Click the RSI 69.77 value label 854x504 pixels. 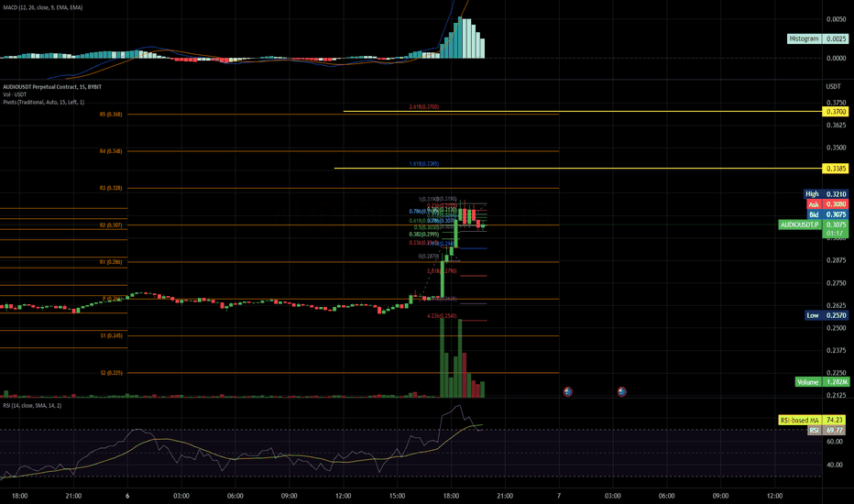827,431
